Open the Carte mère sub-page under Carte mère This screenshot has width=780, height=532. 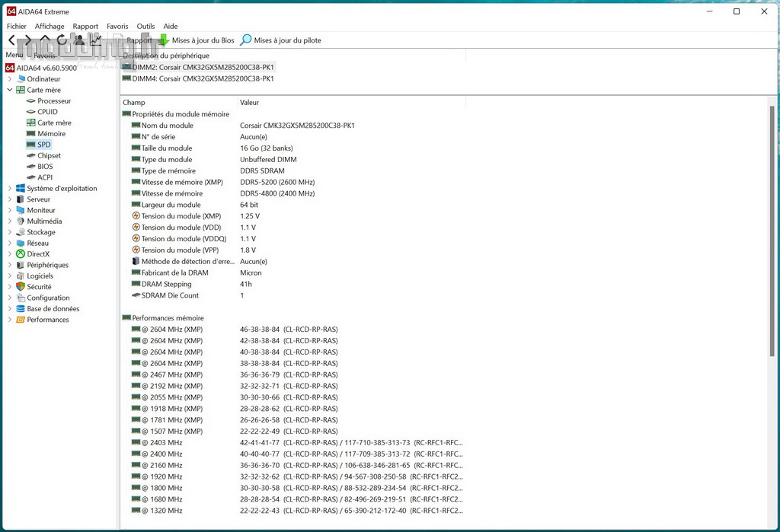coord(49,123)
